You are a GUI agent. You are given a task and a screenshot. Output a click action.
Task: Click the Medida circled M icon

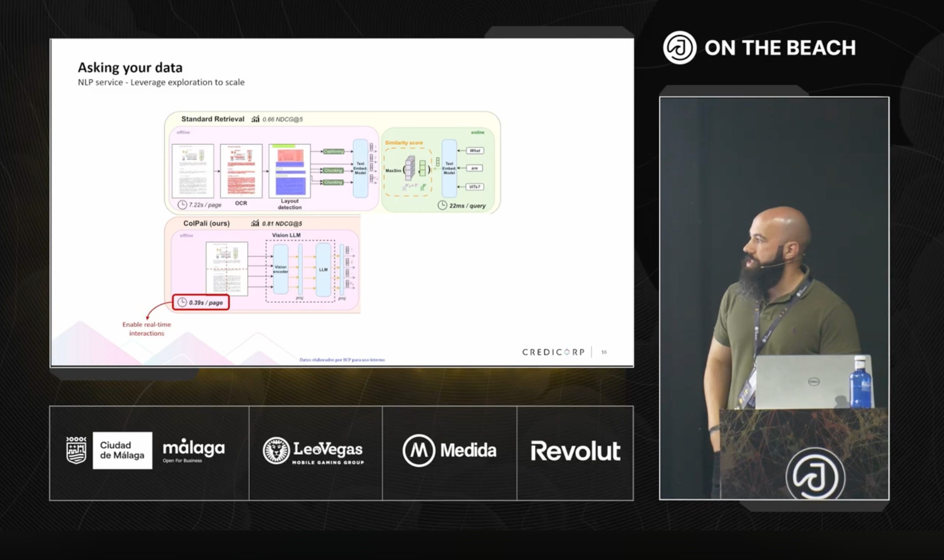coord(419,450)
